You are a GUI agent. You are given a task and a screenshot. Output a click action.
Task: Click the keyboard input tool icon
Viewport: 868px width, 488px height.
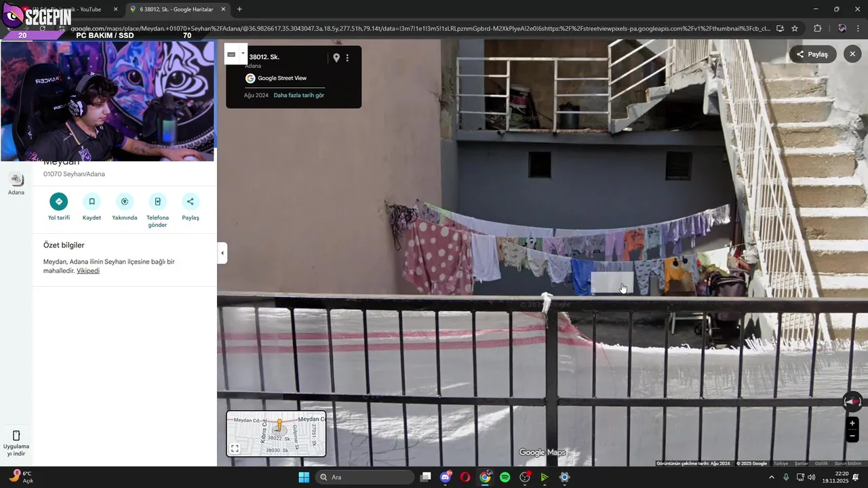[x=231, y=54]
